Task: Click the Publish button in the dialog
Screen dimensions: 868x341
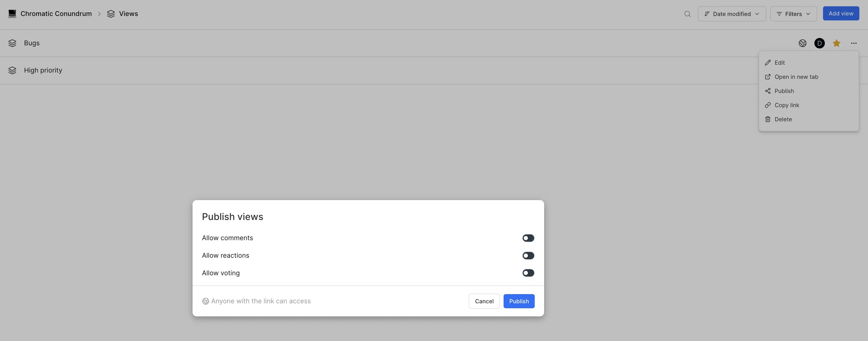Action: (x=519, y=301)
